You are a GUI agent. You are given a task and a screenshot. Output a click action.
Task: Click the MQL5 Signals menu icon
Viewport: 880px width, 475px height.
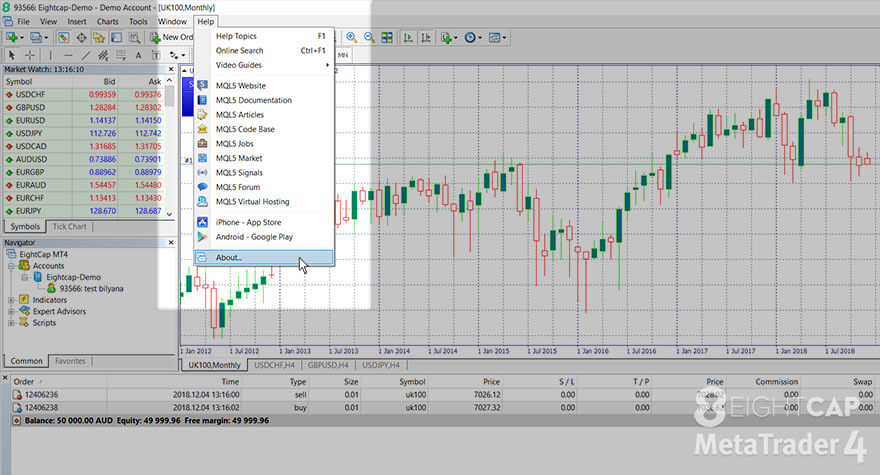(x=203, y=172)
